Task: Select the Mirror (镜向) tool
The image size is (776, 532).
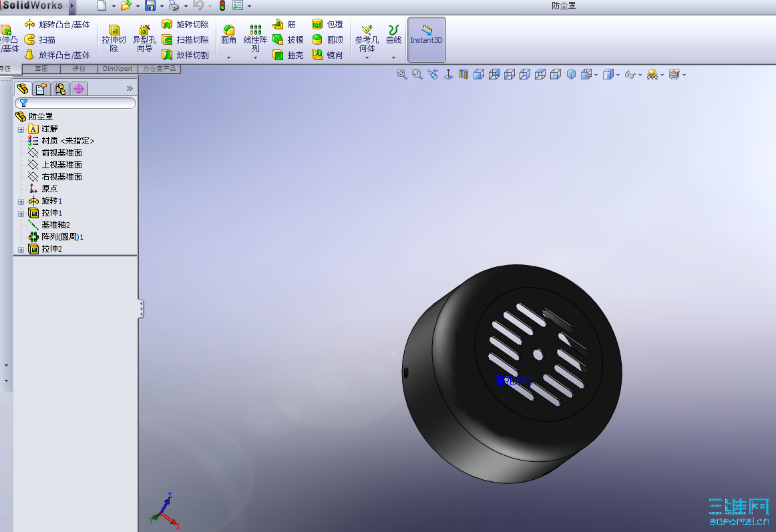Action: pyautogui.click(x=328, y=55)
